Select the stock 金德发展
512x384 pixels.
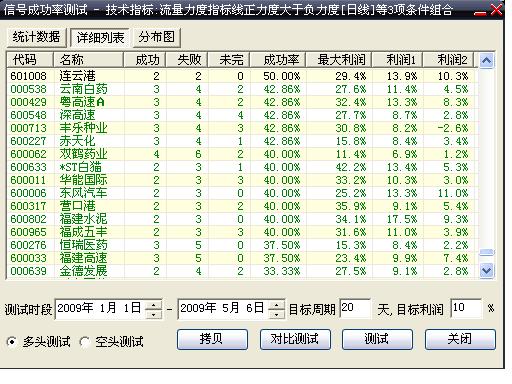83,271
